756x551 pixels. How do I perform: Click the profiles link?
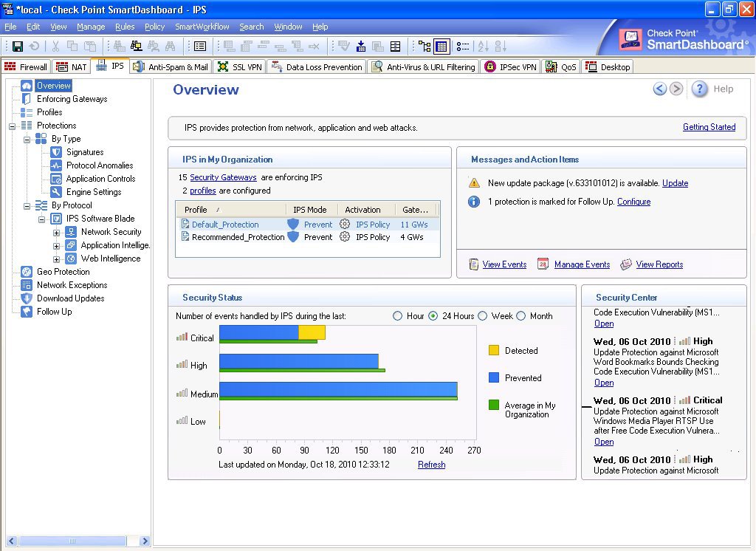click(203, 191)
